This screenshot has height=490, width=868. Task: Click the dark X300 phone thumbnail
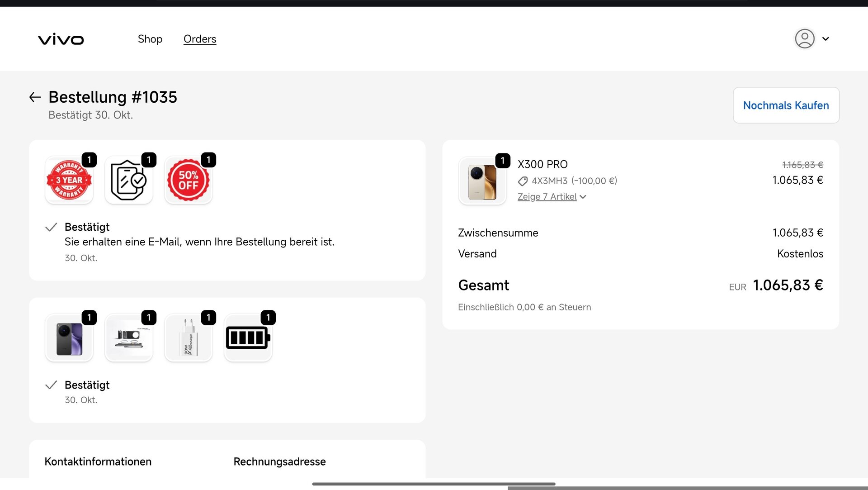point(69,338)
